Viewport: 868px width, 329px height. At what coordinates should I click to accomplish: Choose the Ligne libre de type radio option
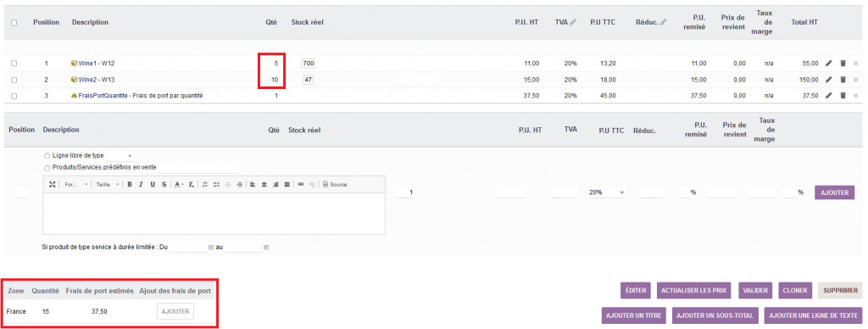pos(47,156)
